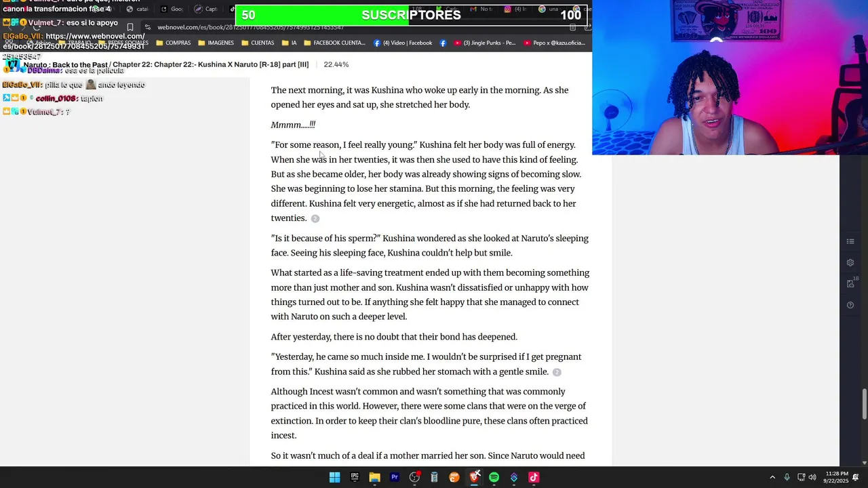The height and width of the screenshot is (488, 868).
Task: Click the page vertical scrollbar thumb
Action: click(864, 405)
